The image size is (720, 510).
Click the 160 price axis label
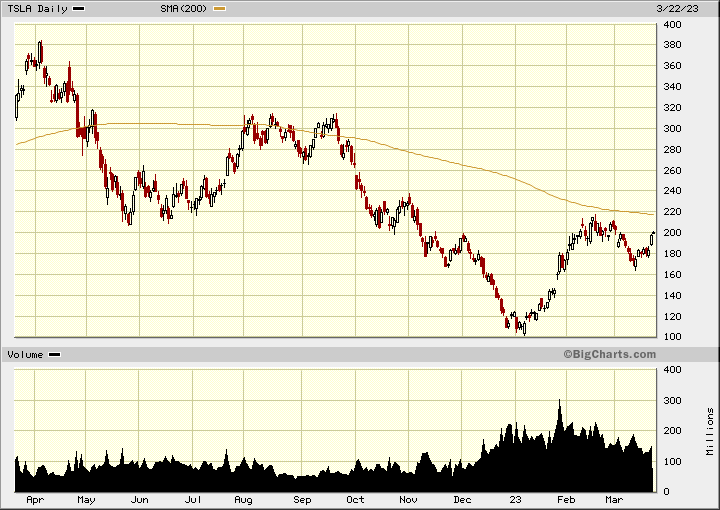tap(672, 275)
